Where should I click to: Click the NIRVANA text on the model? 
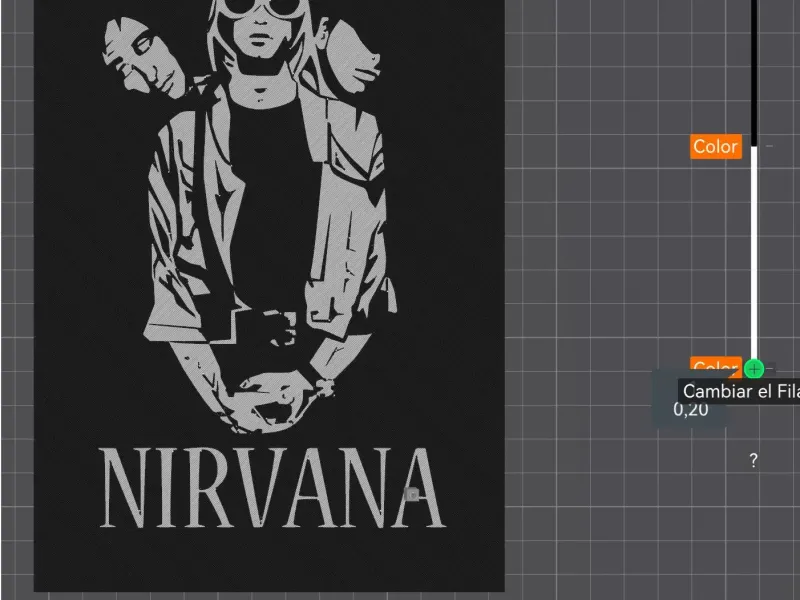click(x=272, y=488)
